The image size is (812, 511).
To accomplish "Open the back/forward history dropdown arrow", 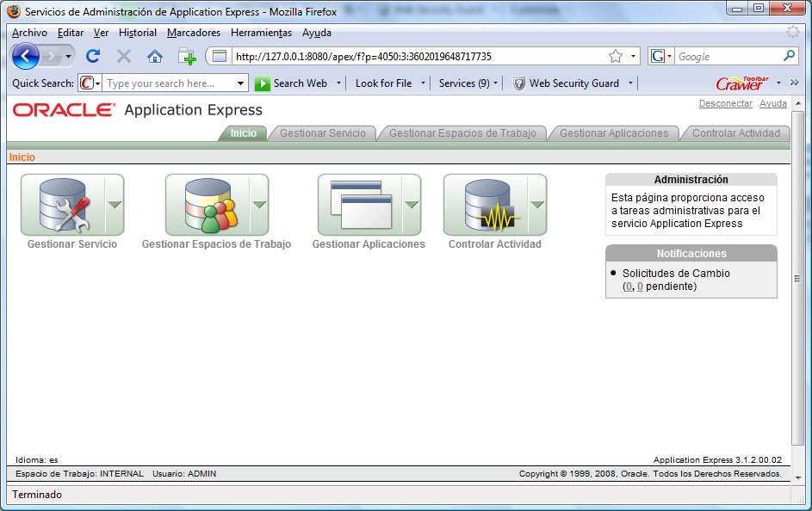I will tap(68, 57).
